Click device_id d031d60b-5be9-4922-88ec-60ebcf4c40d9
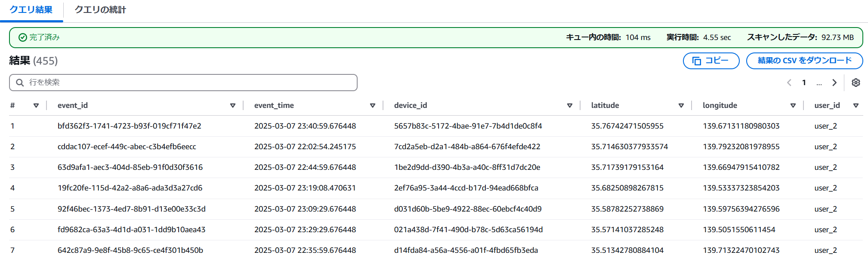Viewport: 868px width, 258px height. 468,209
